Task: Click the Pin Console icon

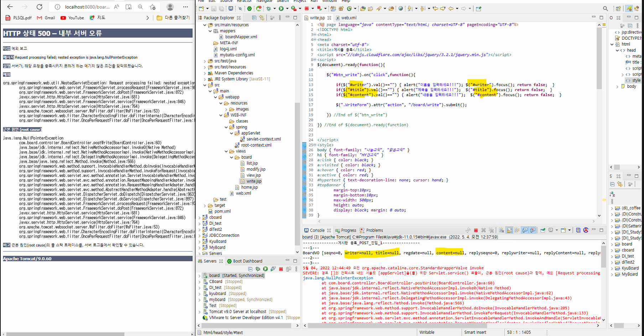Action: tap(543, 230)
